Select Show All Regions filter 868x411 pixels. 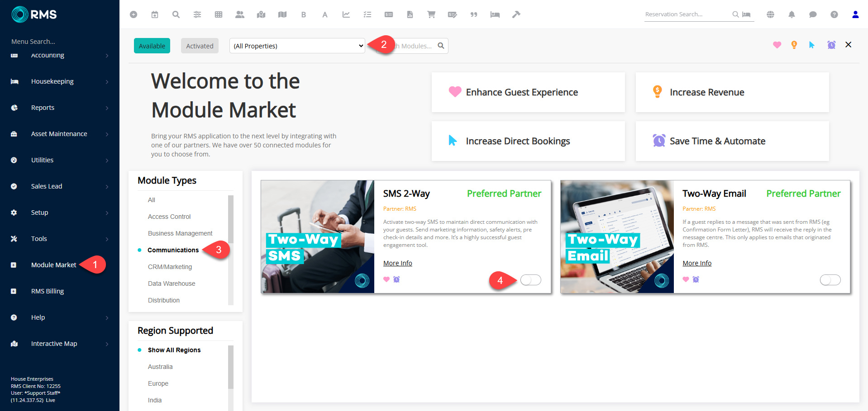(x=174, y=350)
